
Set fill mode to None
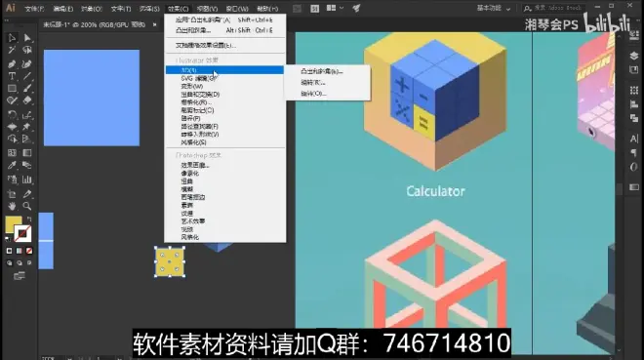click(x=29, y=251)
